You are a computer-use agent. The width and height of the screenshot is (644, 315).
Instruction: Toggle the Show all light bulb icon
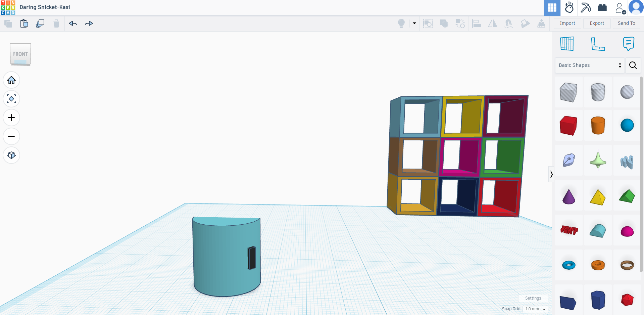[401, 24]
